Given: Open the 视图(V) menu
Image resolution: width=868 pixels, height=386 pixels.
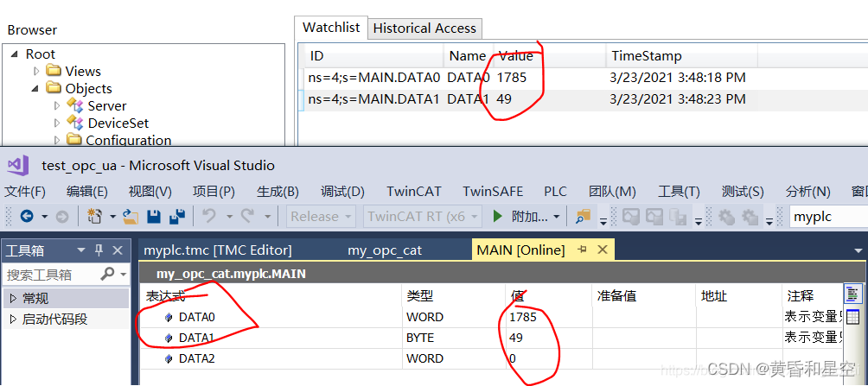Looking at the screenshot, I should (x=150, y=192).
